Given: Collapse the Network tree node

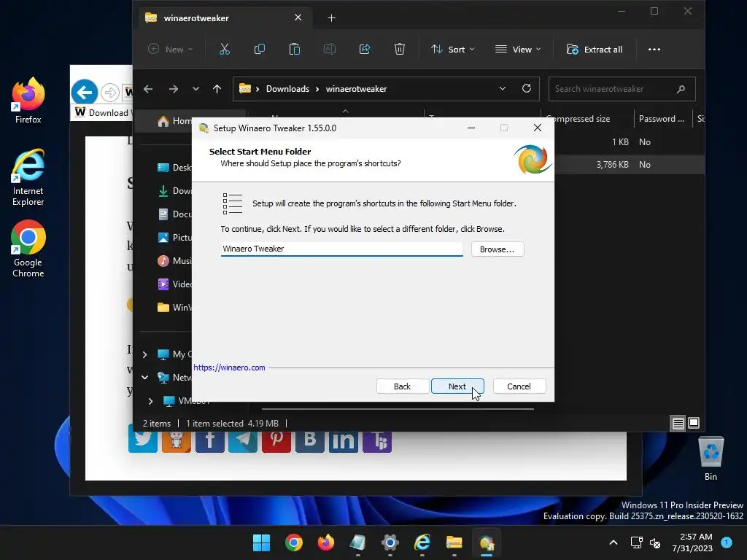Looking at the screenshot, I should pyautogui.click(x=145, y=378).
